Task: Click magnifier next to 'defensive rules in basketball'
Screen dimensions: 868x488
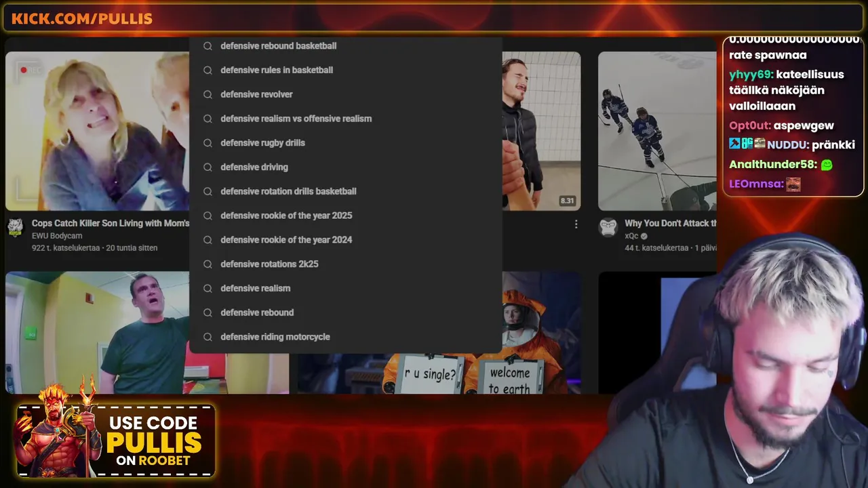Action: point(208,70)
